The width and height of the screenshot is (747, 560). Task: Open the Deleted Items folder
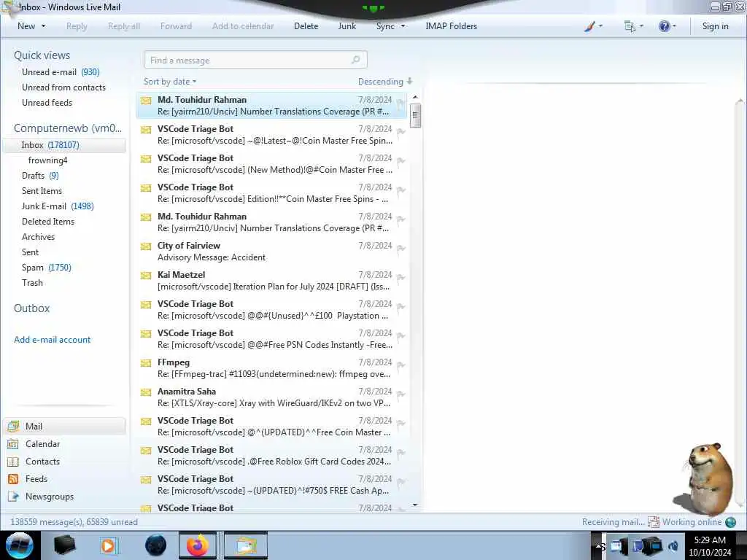(48, 222)
